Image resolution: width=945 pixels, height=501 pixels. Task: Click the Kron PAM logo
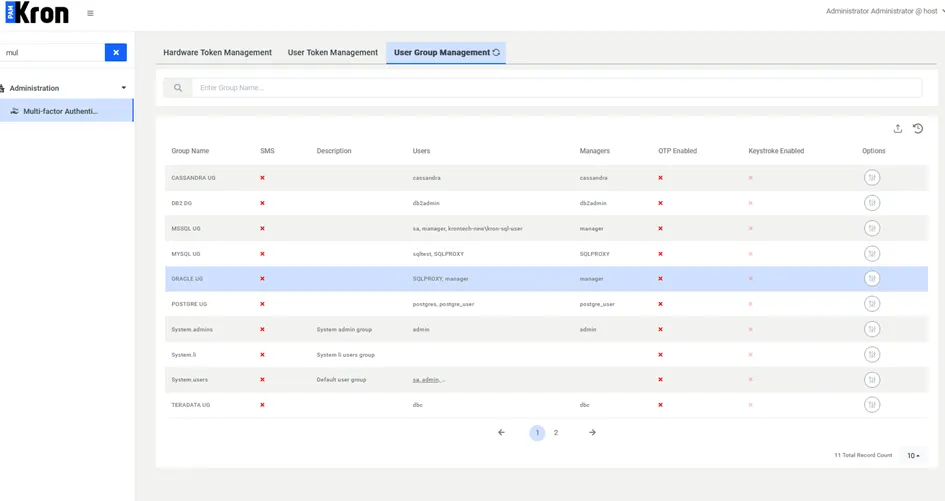click(x=37, y=13)
